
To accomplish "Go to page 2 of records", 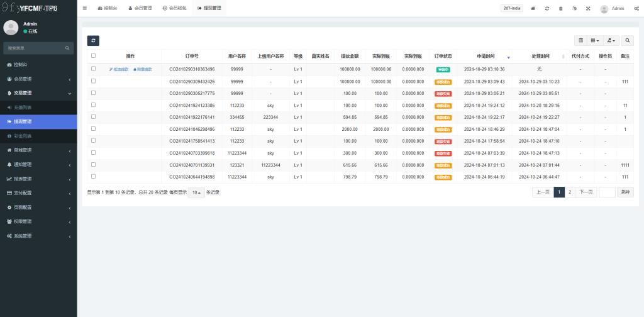I will (x=570, y=192).
